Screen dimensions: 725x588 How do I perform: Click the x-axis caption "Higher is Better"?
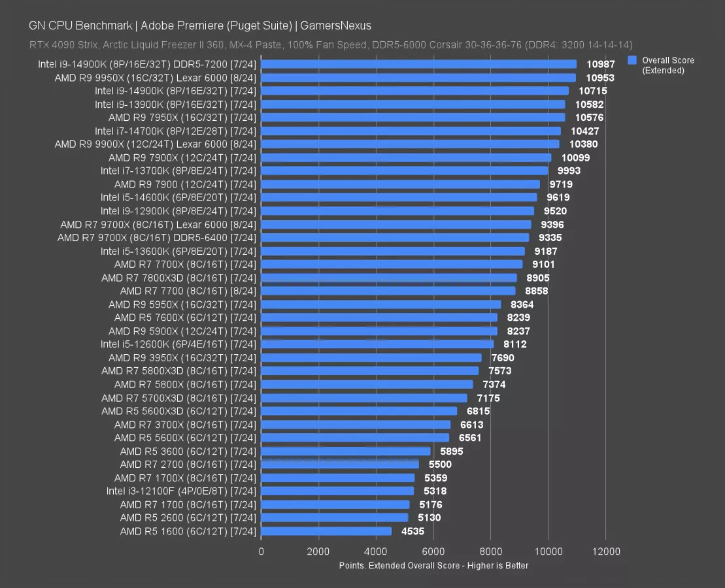click(x=433, y=566)
